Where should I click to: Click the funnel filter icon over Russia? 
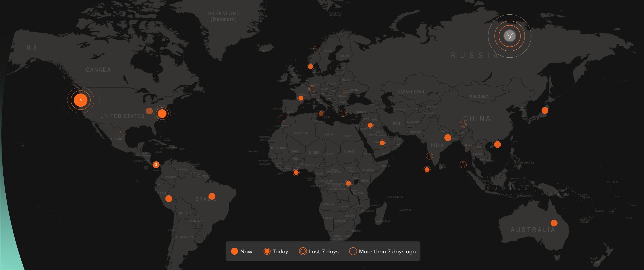tap(509, 36)
